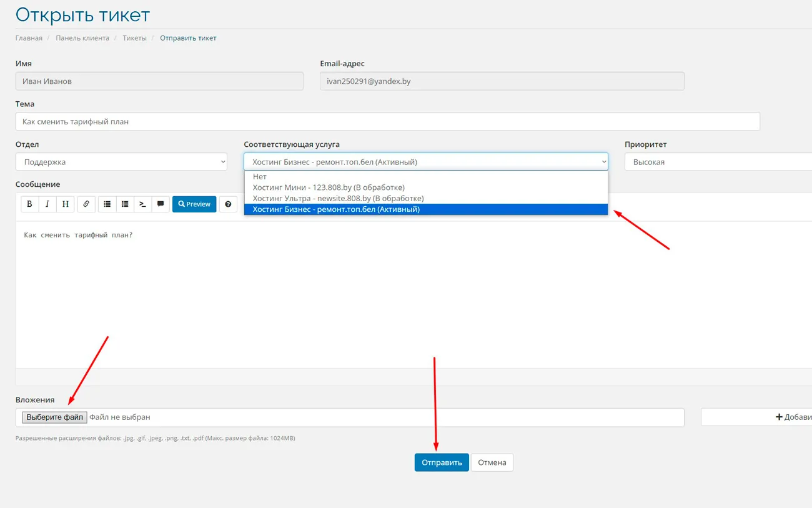
Task: Insert an unordered list in the message
Action: 107,204
